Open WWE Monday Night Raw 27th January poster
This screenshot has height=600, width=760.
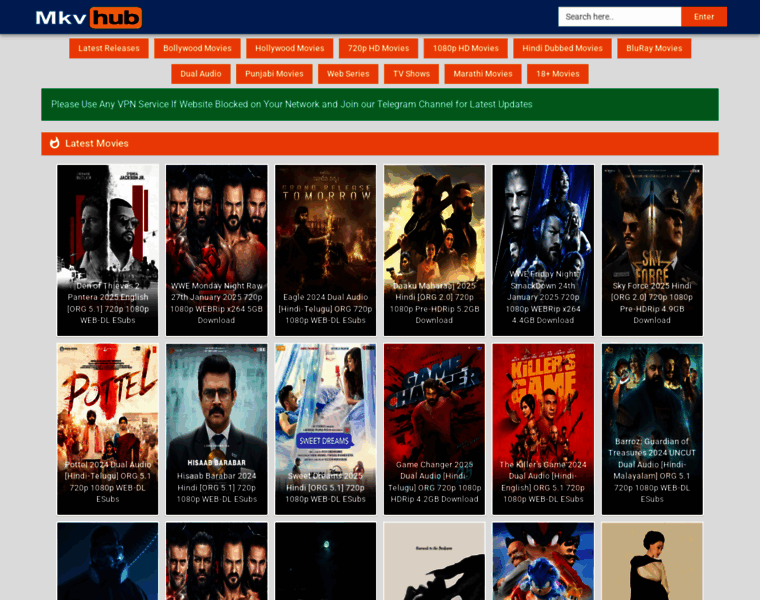216,250
